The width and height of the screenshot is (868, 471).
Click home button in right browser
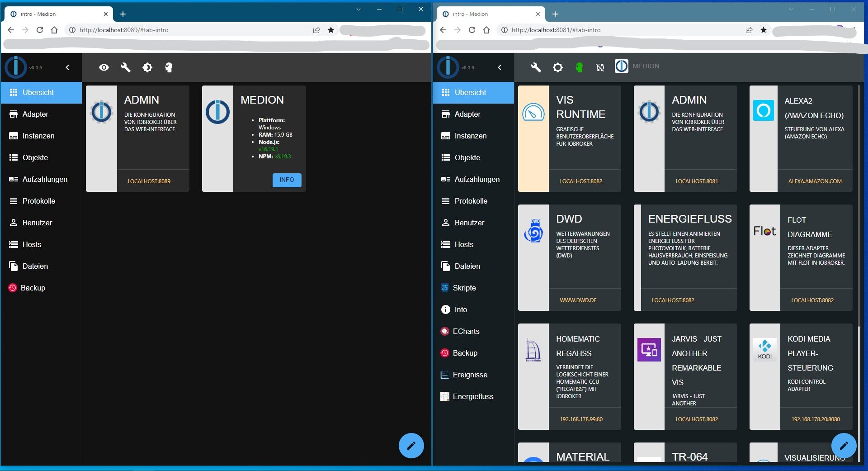pyautogui.click(x=486, y=30)
